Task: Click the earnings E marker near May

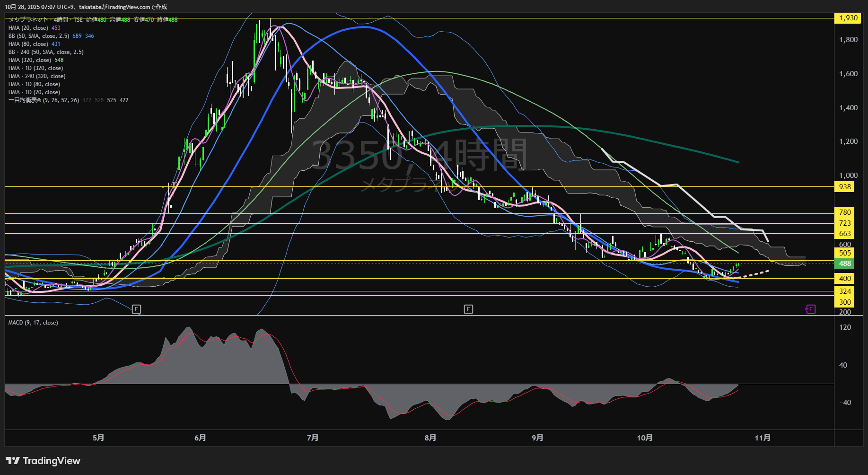Action: [136, 309]
